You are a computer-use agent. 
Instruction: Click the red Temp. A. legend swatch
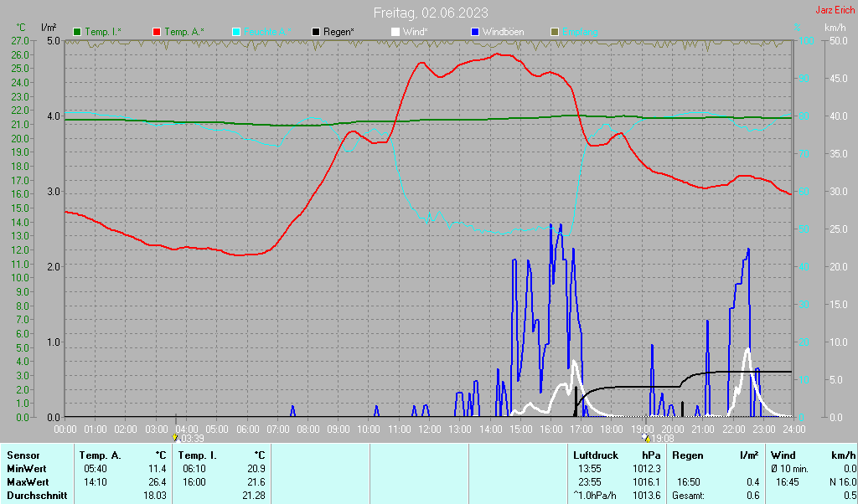point(157,32)
